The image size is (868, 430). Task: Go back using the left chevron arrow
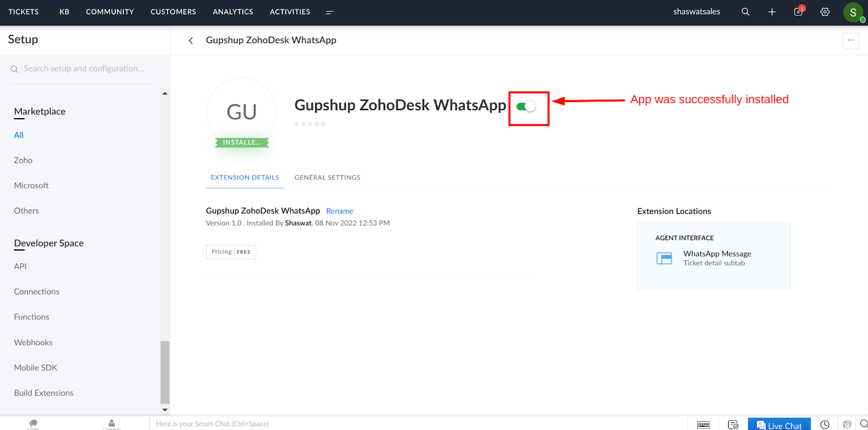point(190,41)
